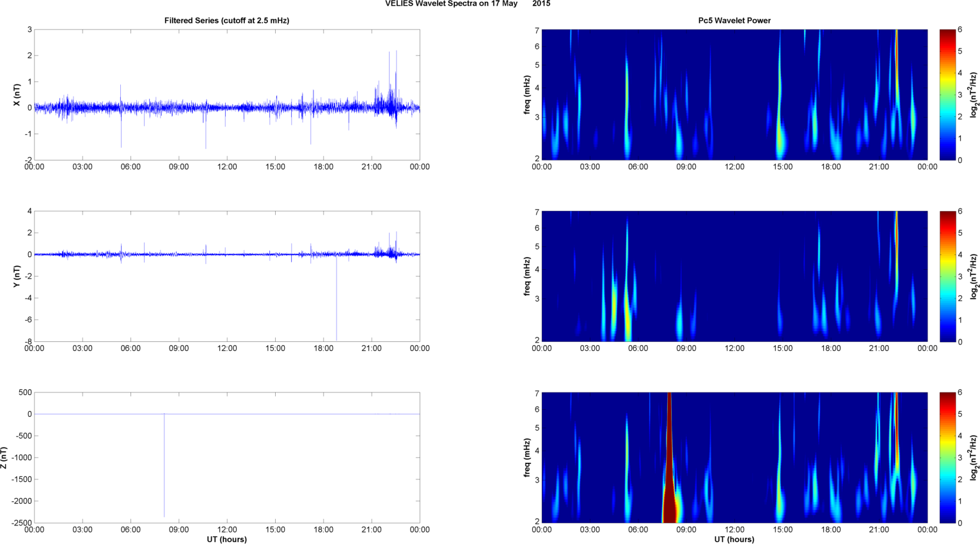
Task: Click the '15:00' tick under the middle spectrogram
Action: (783, 348)
